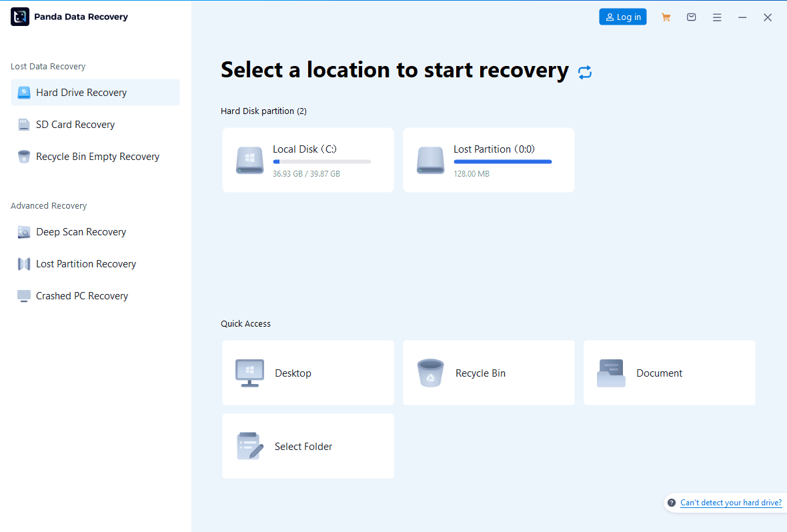Click the SD Card Recovery sidebar icon
Viewport: 787px width, 532px height.
[x=23, y=125]
